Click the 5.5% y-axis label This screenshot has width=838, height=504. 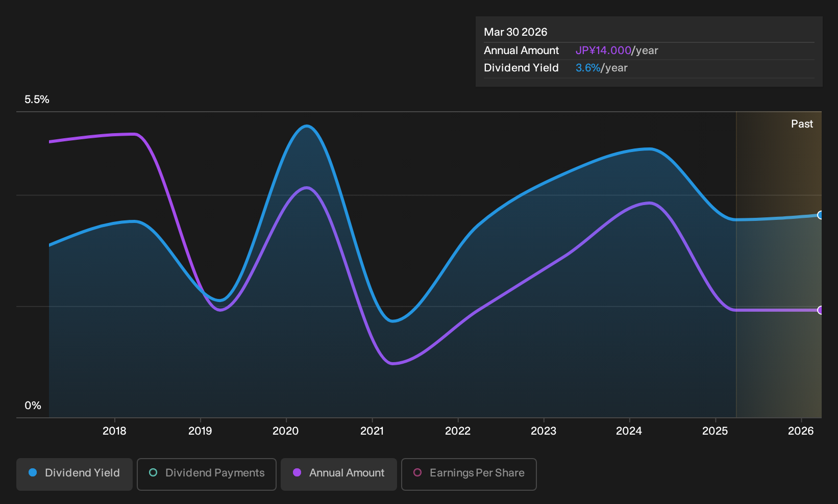(x=37, y=99)
